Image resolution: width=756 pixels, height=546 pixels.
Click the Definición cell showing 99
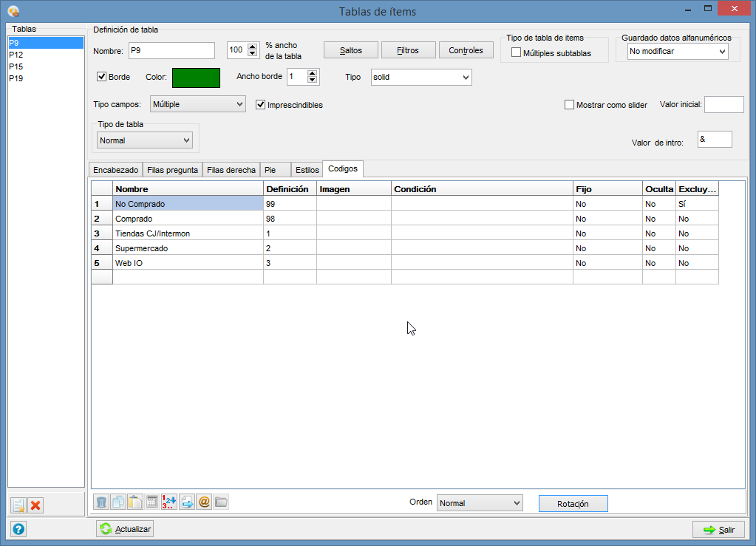coord(290,204)
